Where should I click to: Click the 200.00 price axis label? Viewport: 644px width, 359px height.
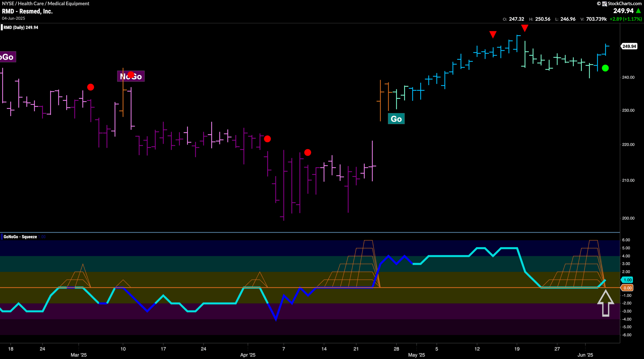tap(628, 218)
